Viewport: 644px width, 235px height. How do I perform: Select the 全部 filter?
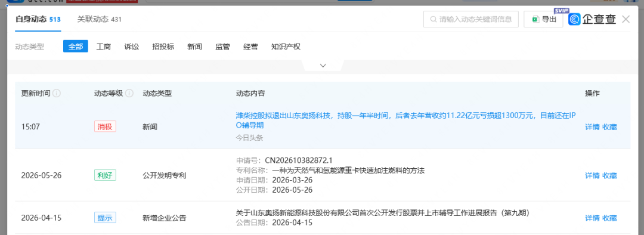76,47
